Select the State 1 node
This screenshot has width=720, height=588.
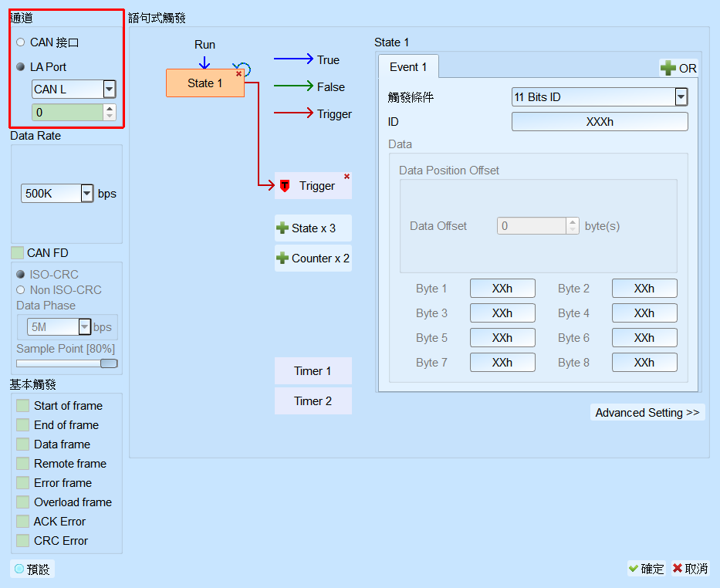pyautogui.click(x=205, y=83)
